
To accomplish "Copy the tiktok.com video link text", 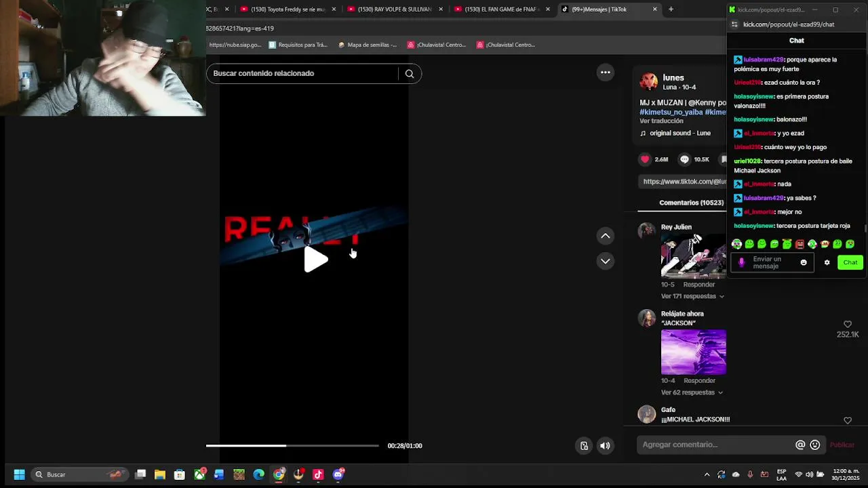I will coord(684,181).
